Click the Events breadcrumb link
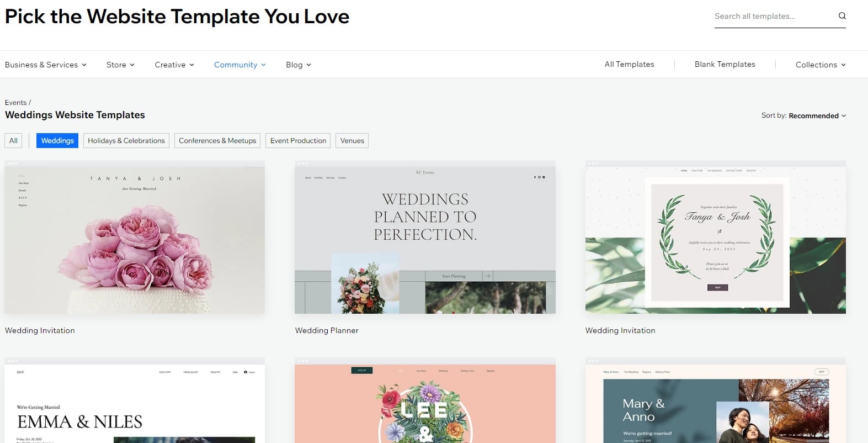 15,102
